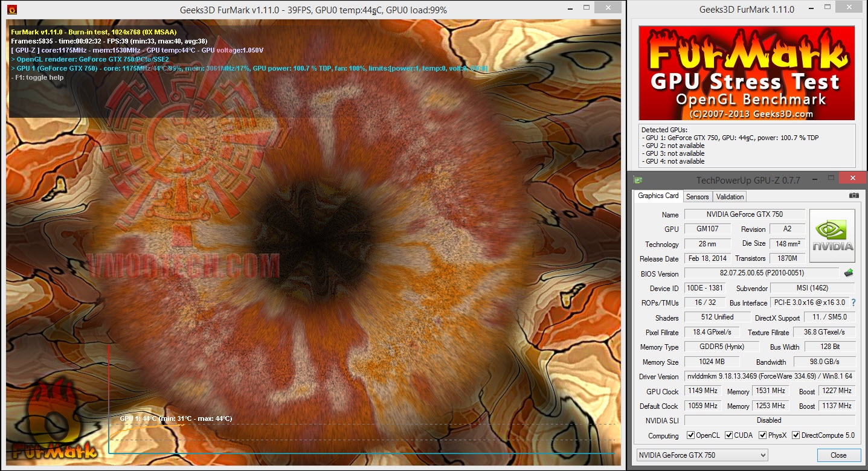Toggle the OpenCL checkbox
The height and width of the screenshot is (471, 868).
pyautogui.click(x=691, y=435)
